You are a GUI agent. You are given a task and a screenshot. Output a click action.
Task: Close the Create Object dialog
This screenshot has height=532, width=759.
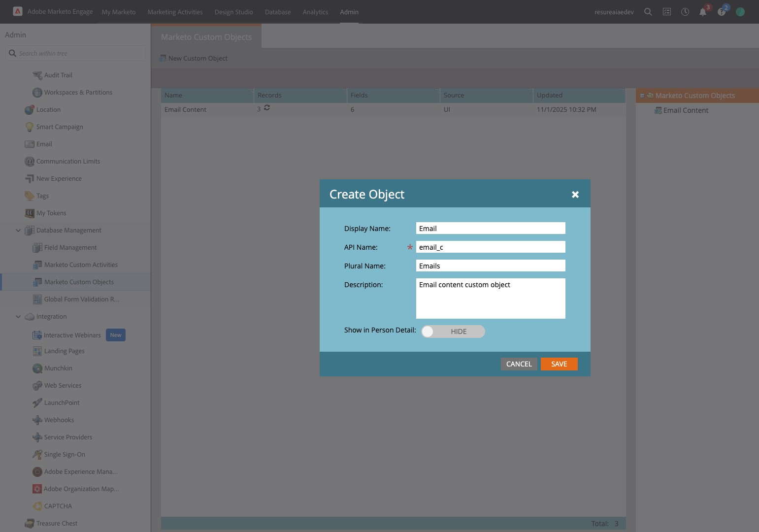[x=575, y=195]
